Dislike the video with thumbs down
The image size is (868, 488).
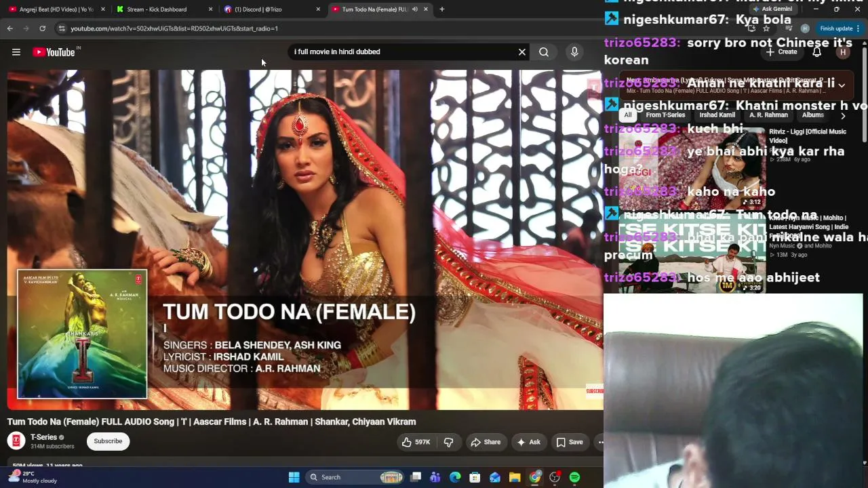coord(448,443)
